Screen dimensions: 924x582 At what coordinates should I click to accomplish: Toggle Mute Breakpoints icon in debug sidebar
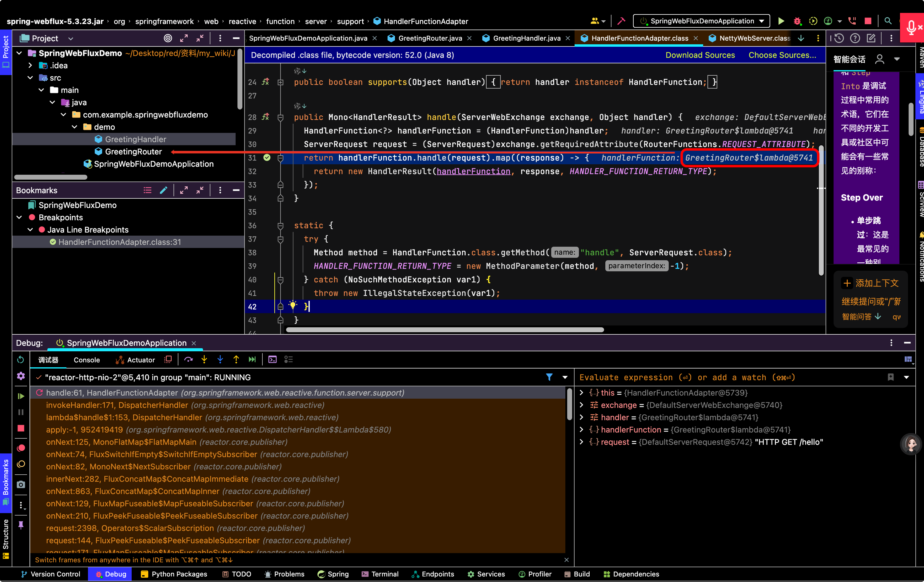[x=21, y=464]
